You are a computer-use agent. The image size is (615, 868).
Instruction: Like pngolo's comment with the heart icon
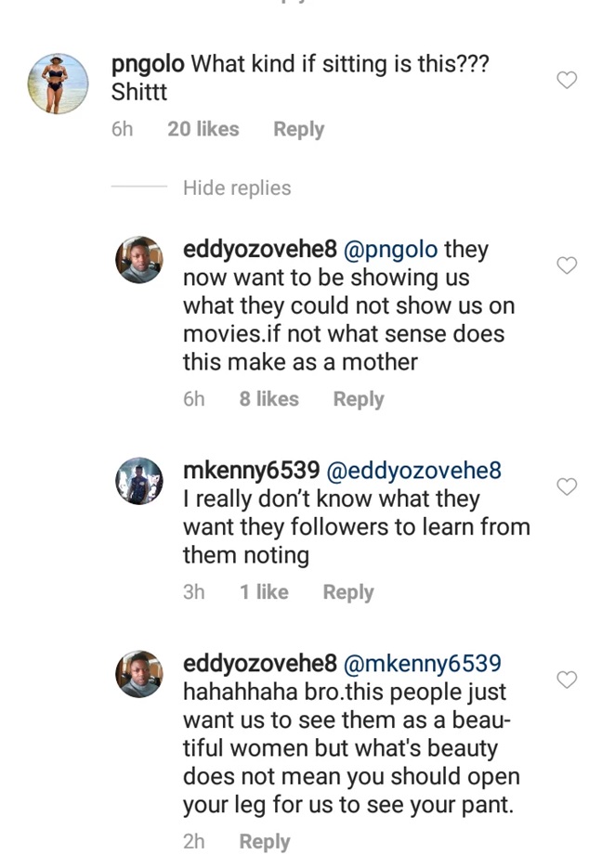click(x=567, y=81)
